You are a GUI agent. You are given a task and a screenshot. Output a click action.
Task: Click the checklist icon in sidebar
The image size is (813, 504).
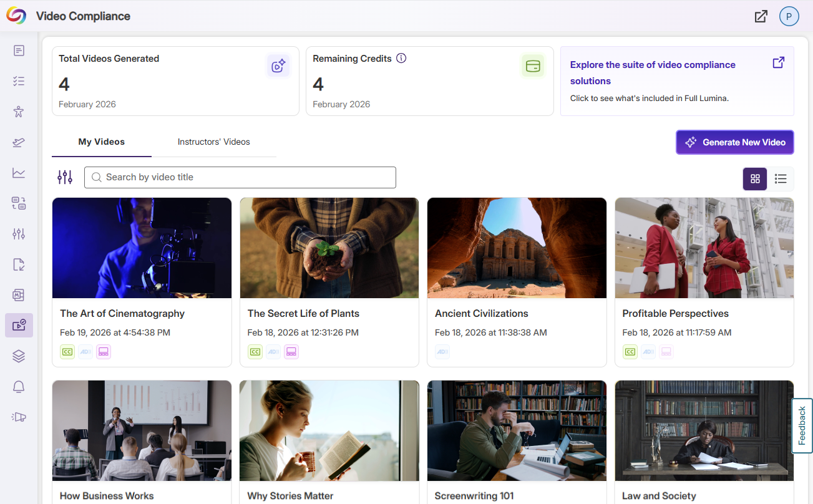pyautogui.click(x=19, y=81)
